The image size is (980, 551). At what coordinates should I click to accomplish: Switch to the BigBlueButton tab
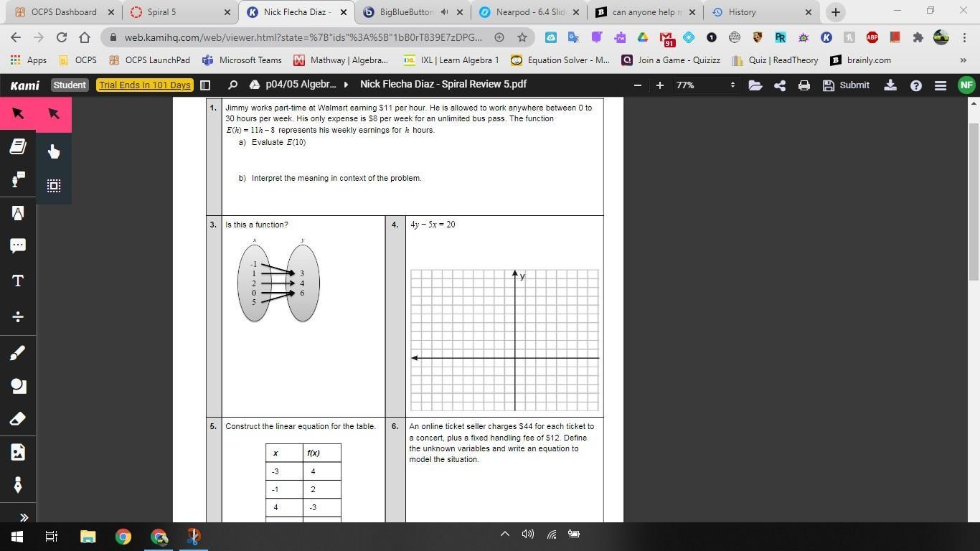coord(413,12)
